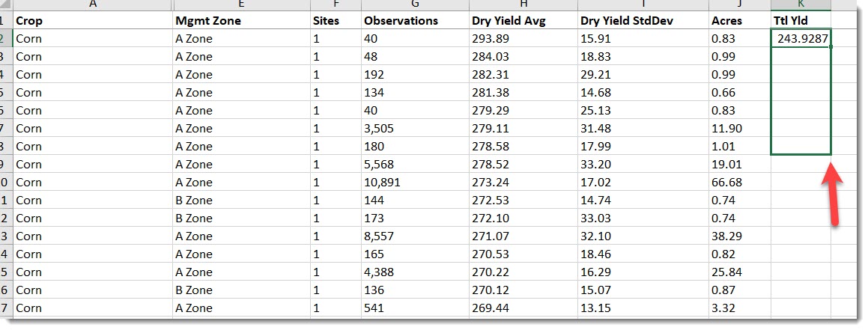Select the Crop header cell
The height and width of the screenshot is (330, 868).
[x=91, y=20]
